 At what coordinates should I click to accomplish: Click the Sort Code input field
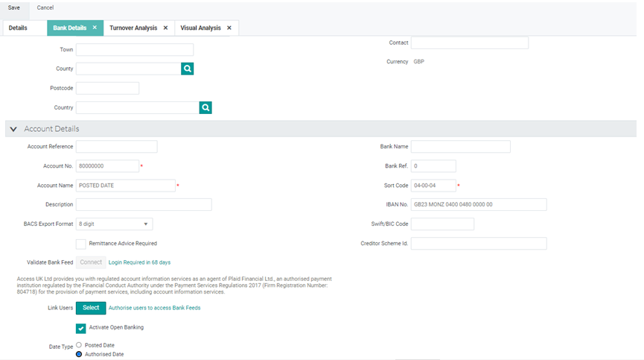pyautogui.click(x=433, y=186)
